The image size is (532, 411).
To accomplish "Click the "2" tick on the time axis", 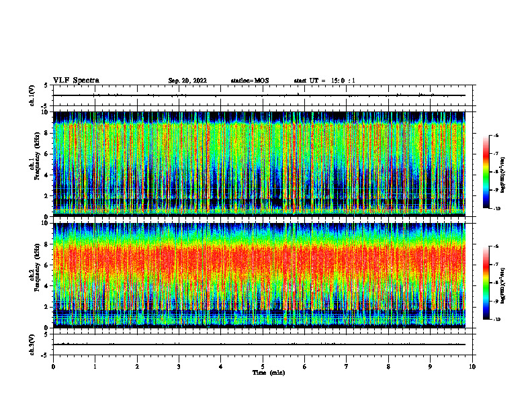I will click(137, 367).
